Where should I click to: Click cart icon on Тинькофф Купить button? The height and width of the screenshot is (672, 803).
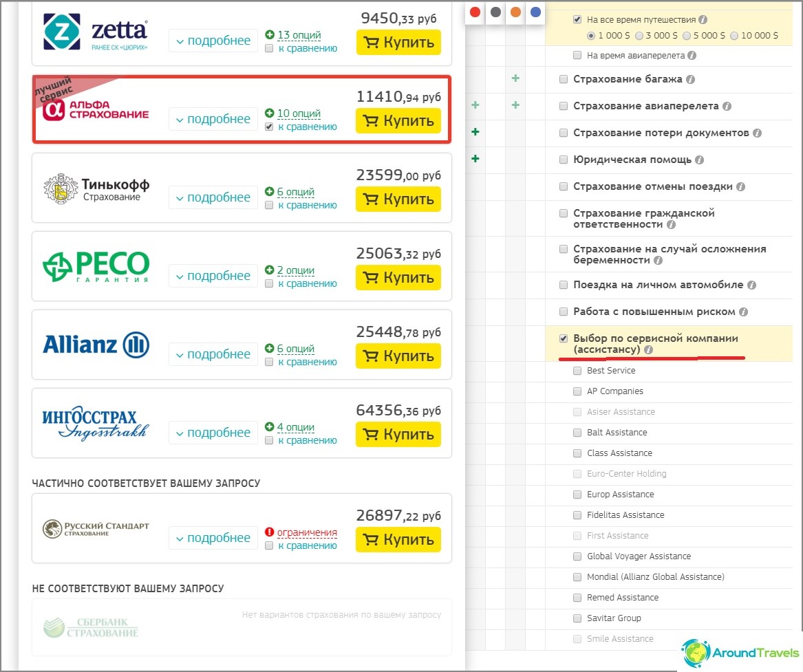click(370, 199)
